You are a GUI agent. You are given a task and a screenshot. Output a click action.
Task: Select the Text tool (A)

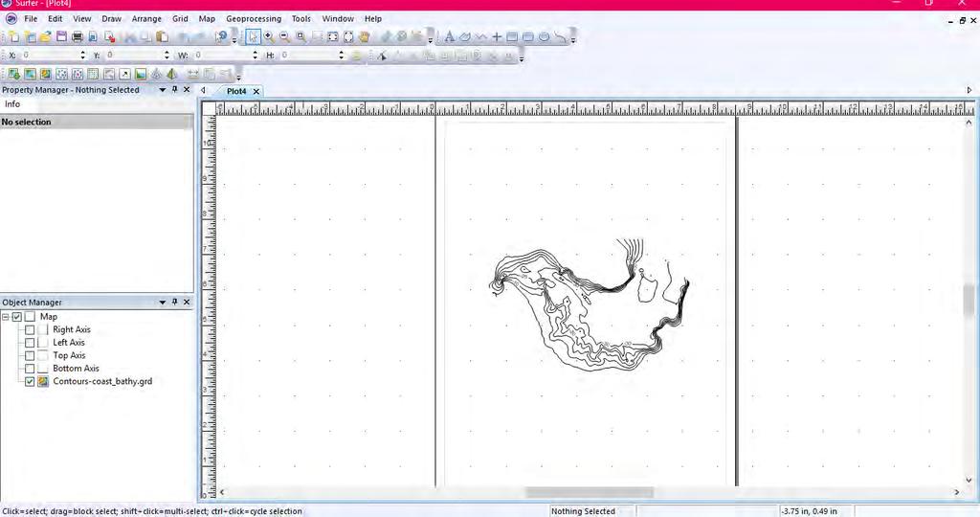449,37
